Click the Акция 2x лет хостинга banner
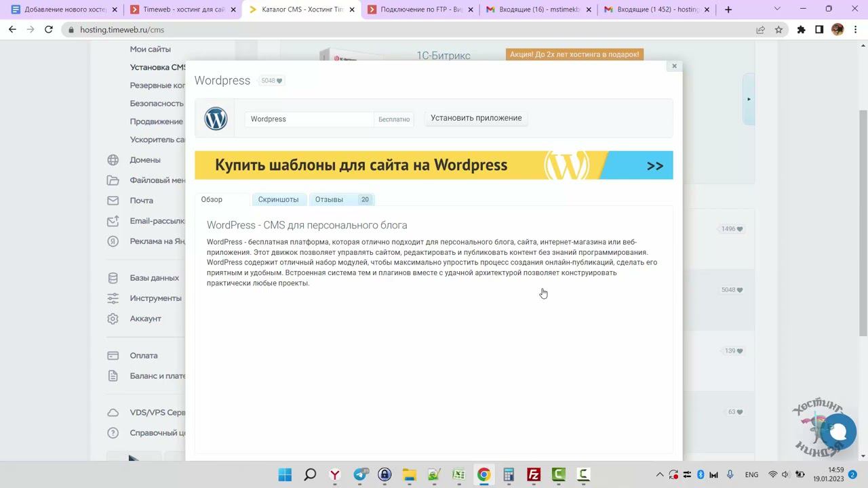 [x=574, y=54]
